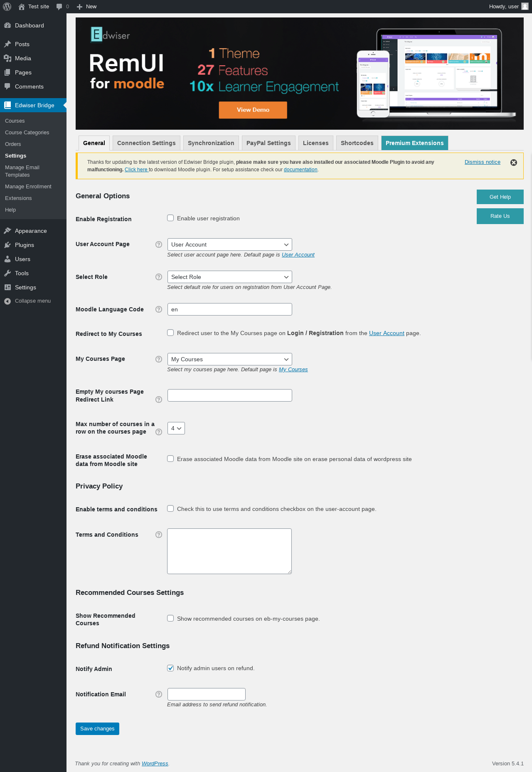Open the My Courses page dropdown

[230, 359]
